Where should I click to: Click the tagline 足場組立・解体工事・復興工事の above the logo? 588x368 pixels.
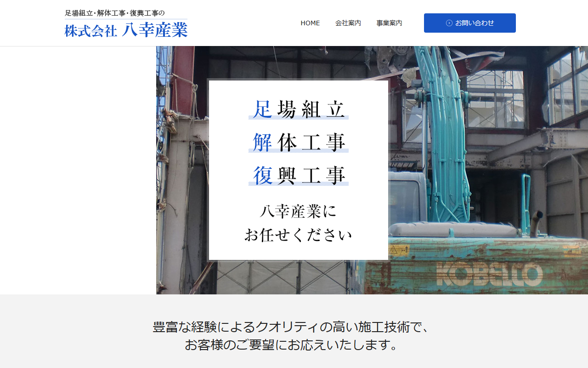click(114, 13)
